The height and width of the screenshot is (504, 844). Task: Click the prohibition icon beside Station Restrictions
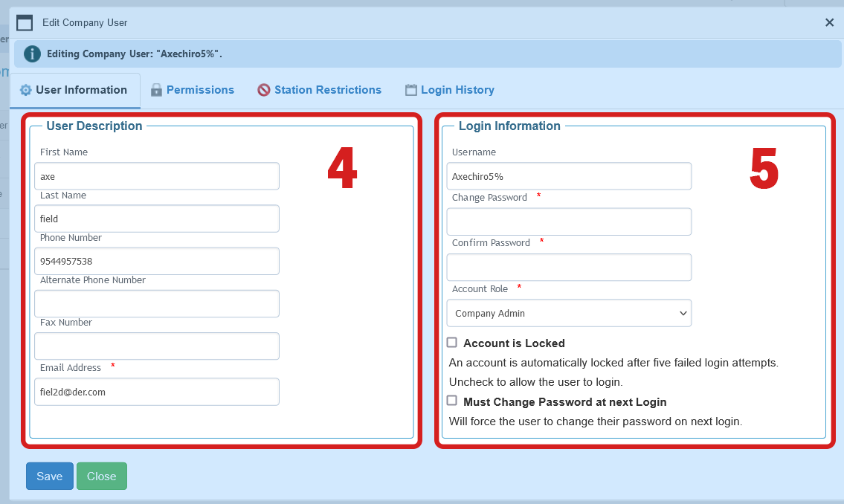click(x=264, y=89)
